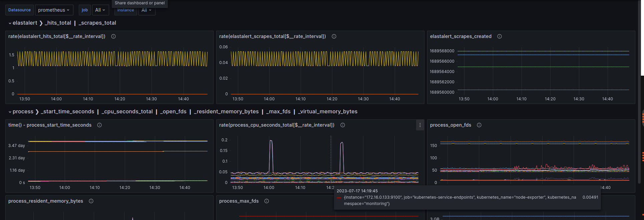The height and width of the screenshot is (220, 644).
Task: Open three-dot menu on process_cpu_seconds_total panel
Action: click(420, 125)
